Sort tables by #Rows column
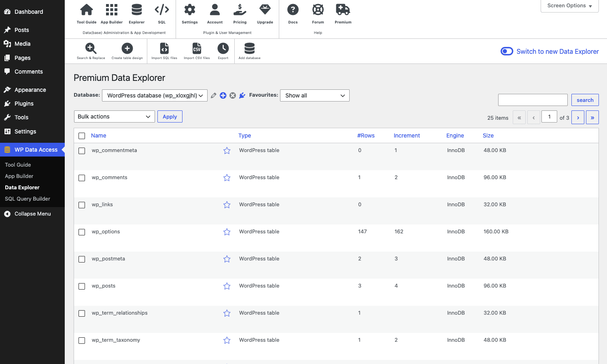Screen dimensions: 607x364 366,135
